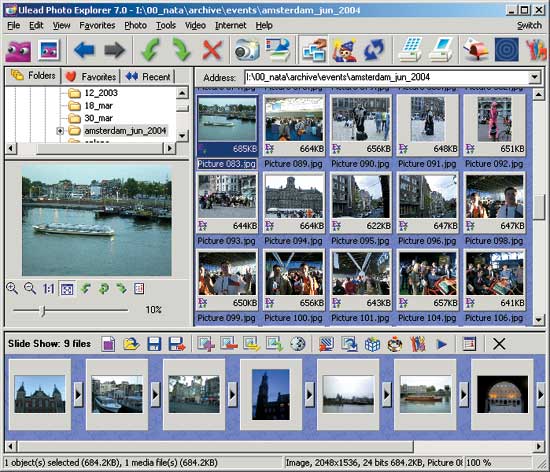Select thumbnail Picture 092.jpg

point(495,125)
